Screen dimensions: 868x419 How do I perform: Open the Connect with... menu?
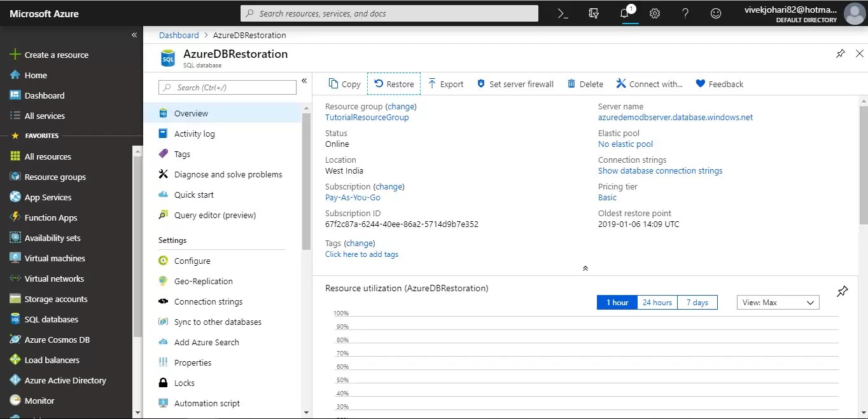click(x=649, y=84)
